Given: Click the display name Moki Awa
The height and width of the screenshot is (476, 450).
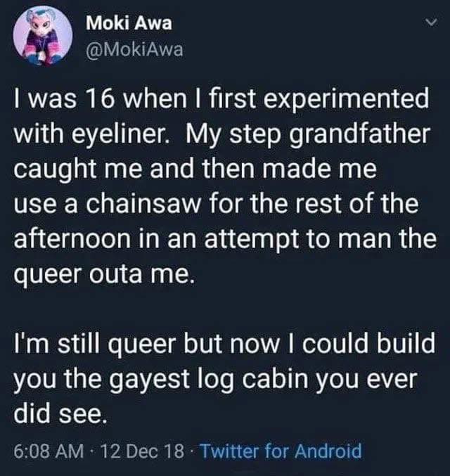Looking at the screenshot, I should 129,23.
